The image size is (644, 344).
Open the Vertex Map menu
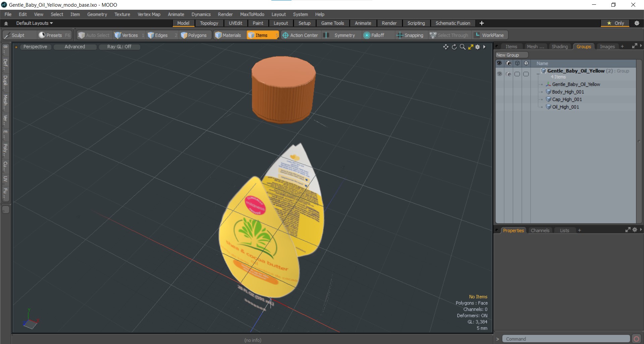(149, 14)
